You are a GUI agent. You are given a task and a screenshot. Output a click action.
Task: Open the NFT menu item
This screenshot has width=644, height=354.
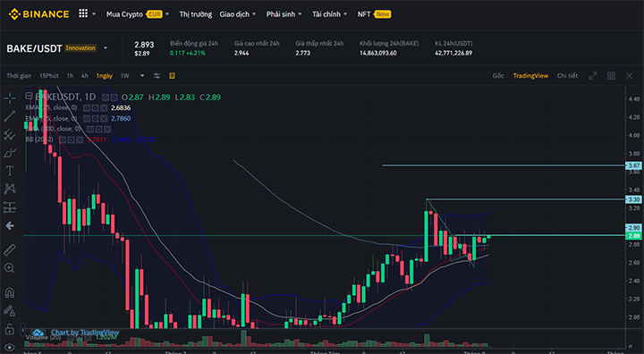374,14
